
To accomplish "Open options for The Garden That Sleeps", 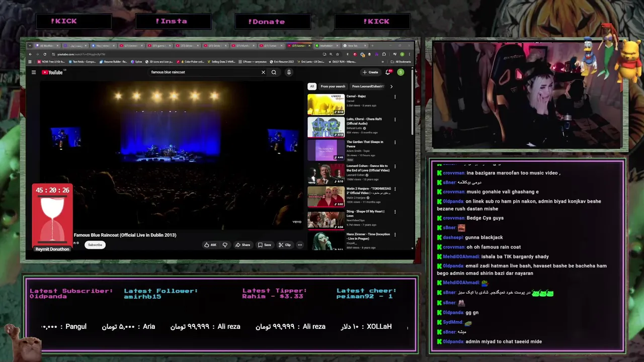I will 395,142.
